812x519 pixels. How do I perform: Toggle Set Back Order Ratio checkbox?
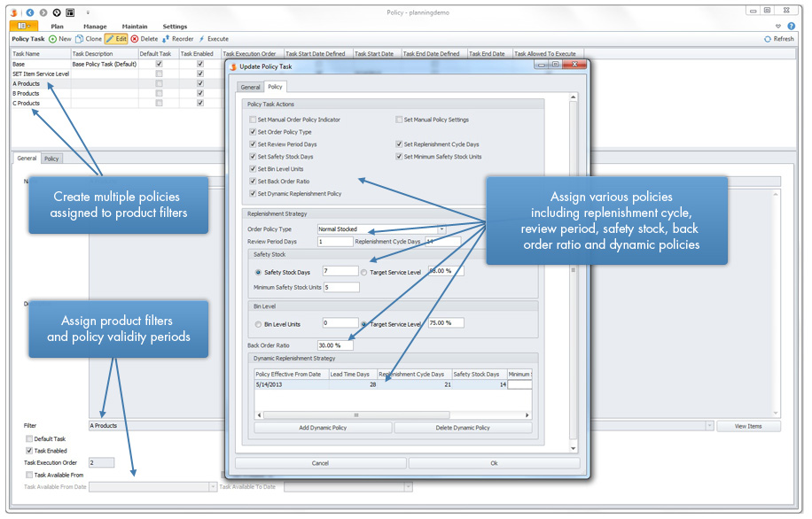pyautogui.click(x=253, y=181)
